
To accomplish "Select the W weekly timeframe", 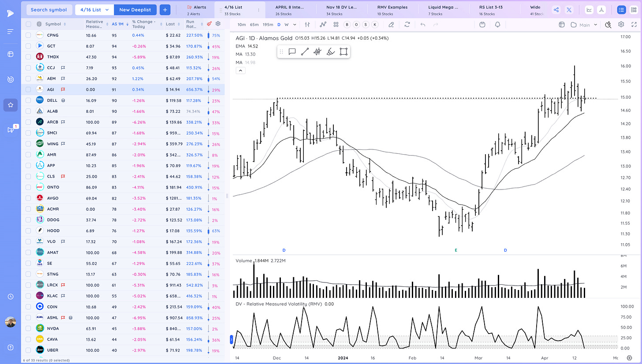I will coord(287,25).
